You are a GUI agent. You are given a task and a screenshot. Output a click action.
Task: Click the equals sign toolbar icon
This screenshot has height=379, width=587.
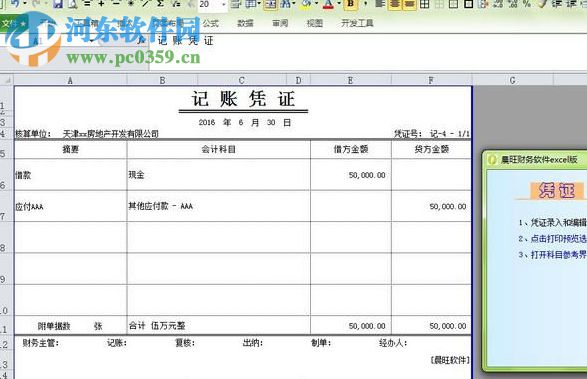pyautogui.click(x=87, y=4)
